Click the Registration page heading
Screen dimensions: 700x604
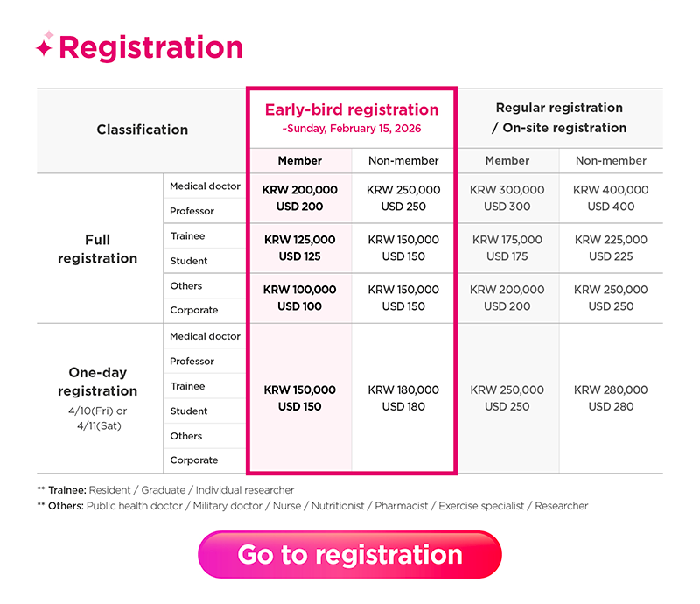150,47
